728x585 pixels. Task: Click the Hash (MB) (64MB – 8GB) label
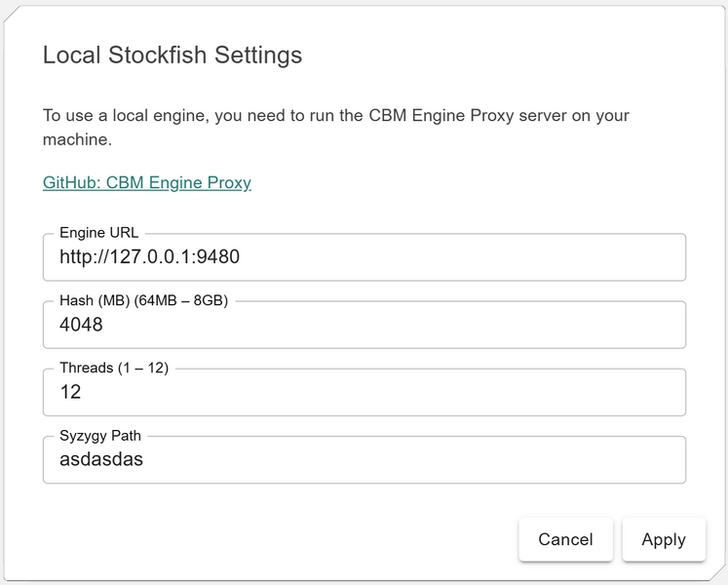click(143, 300)
